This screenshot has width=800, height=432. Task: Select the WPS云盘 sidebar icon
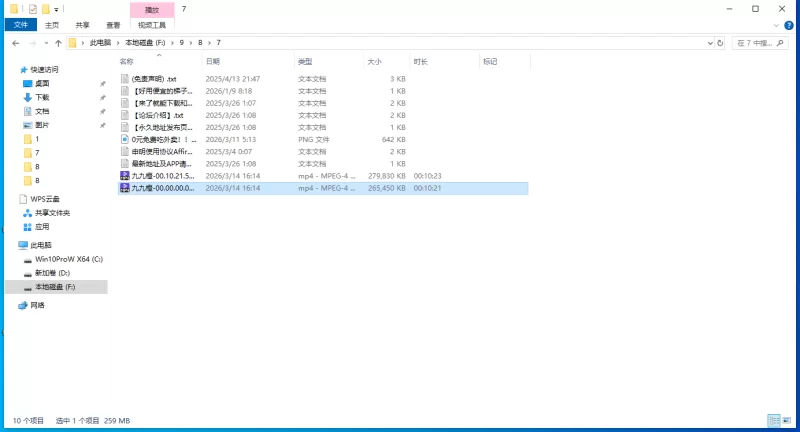pos(24,199)
